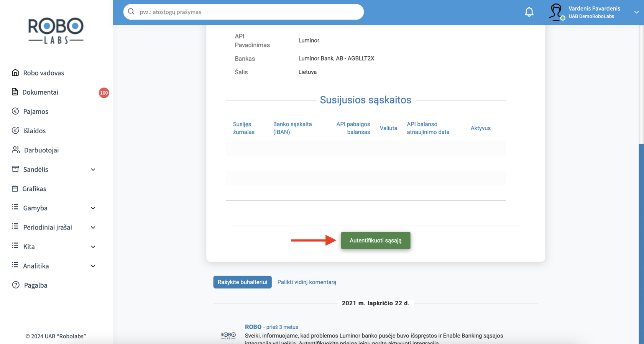Click the prieš 3 metus timestamp
Screen dimensions: 644x344
coord(282,327)
